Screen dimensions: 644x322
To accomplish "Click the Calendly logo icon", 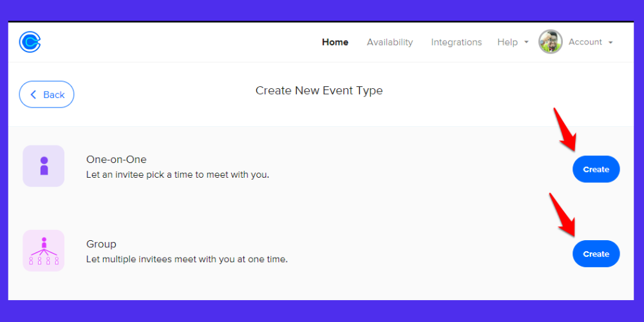I will point(30,42).
